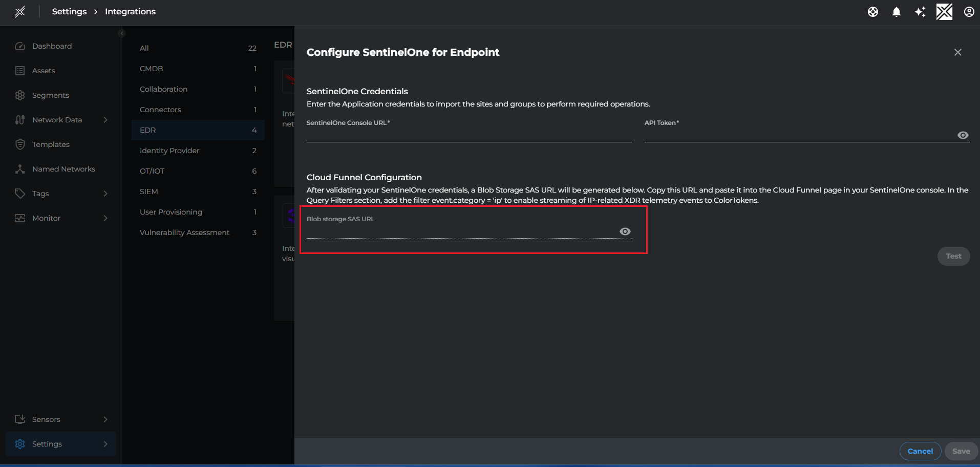Launch the AI sparkles assistant icon
The image size is (980, 467).
coord(920,11)
